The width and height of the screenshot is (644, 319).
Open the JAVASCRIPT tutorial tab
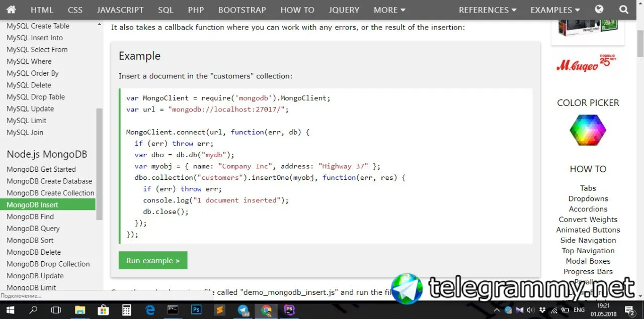(x=120, y=10)
